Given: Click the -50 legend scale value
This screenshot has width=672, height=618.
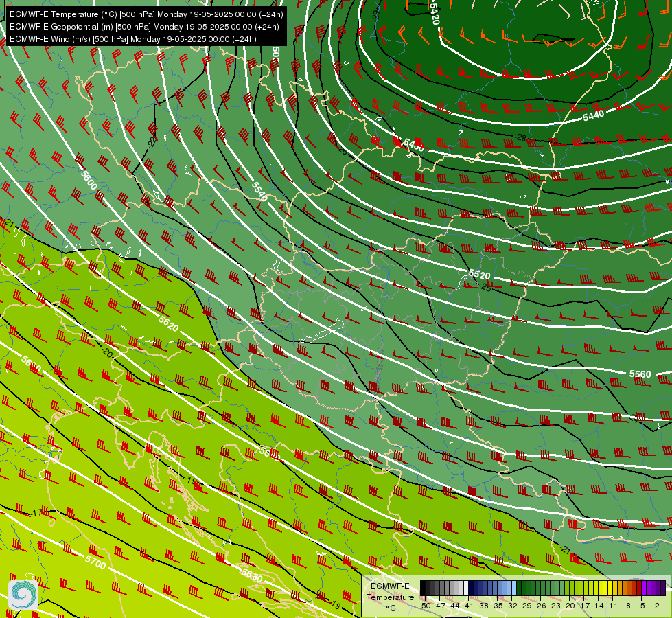Looking at the screenshot, I should point(425,606).
